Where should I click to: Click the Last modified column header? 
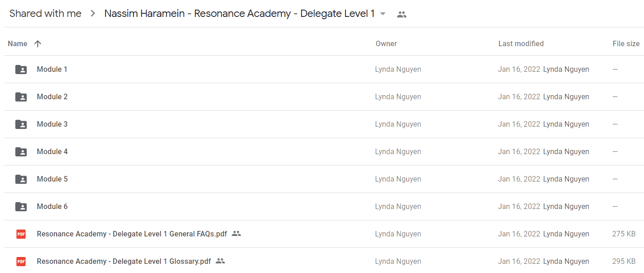coord(521,44)
